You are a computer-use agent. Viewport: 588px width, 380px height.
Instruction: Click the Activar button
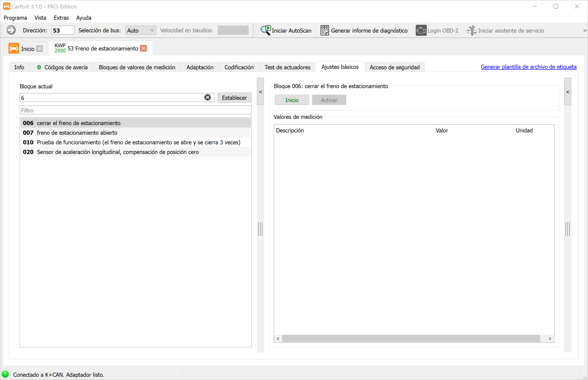point(329,100)
